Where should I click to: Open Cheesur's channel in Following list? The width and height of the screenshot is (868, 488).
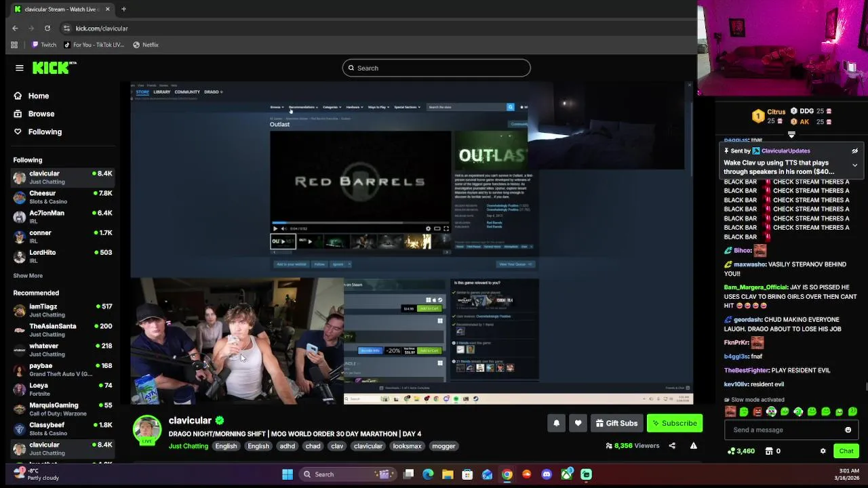62,197
